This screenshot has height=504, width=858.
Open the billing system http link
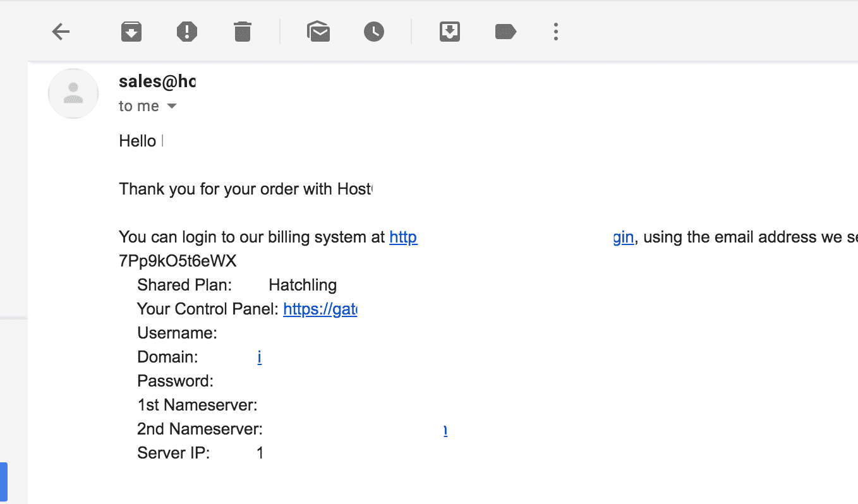[404, 237]
